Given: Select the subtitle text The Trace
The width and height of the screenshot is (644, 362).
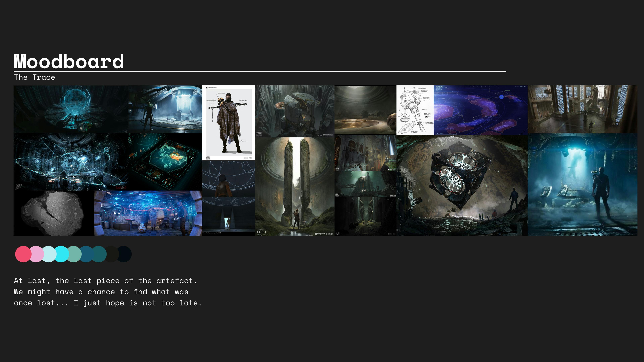Looking at the screenshot, I should coord(35,77).
